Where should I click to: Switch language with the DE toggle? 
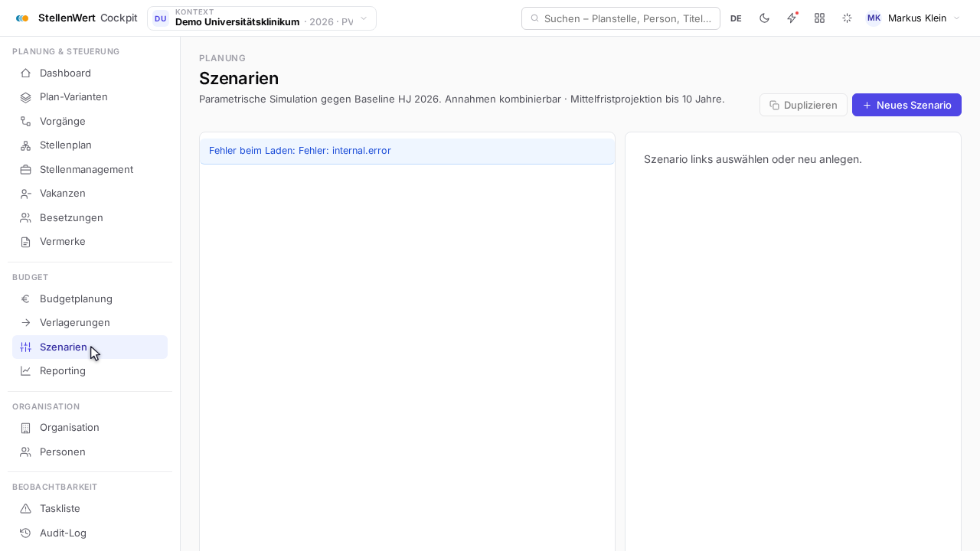(736, 18)
